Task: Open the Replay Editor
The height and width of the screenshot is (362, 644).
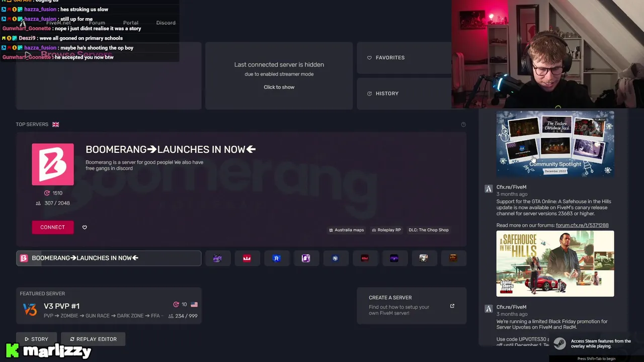Action: [x=93, y=339]
